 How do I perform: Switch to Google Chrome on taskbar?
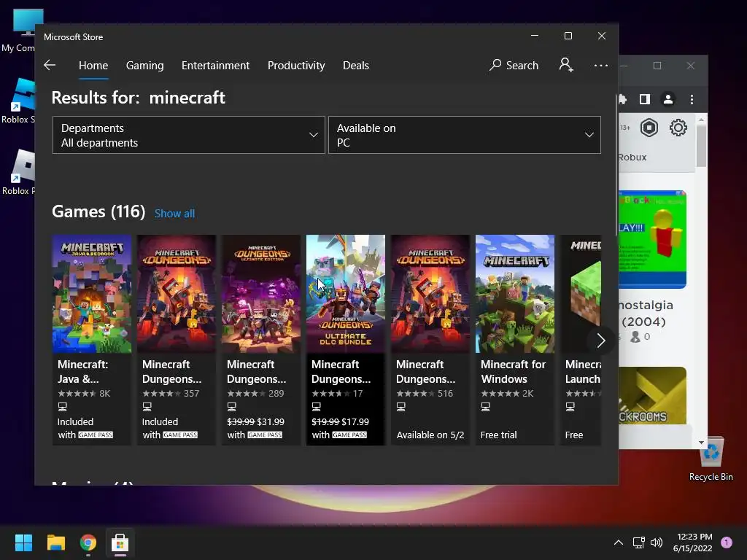[x=88, y=542]
